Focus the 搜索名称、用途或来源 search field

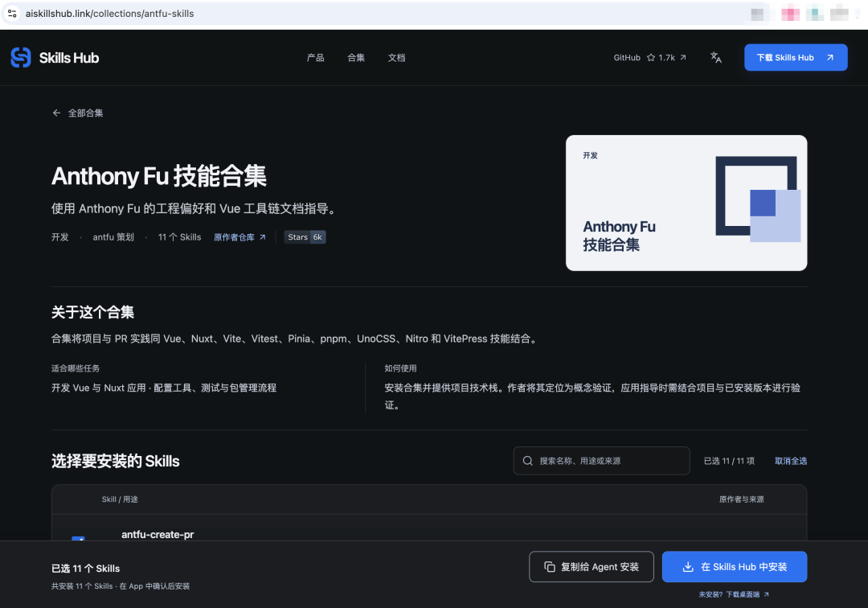coord(602,461)
